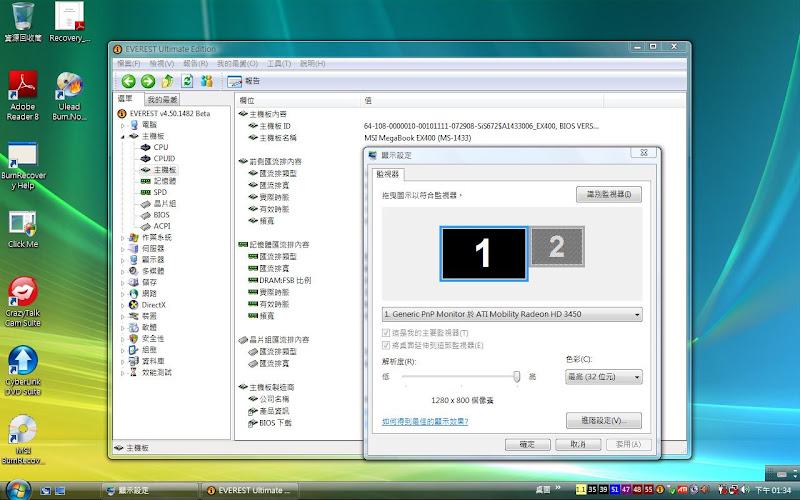Viewport: 800px width, 500px height.
Task: Click the 確定 OK button
Action: pyautogui.click(x=528, y=444)
